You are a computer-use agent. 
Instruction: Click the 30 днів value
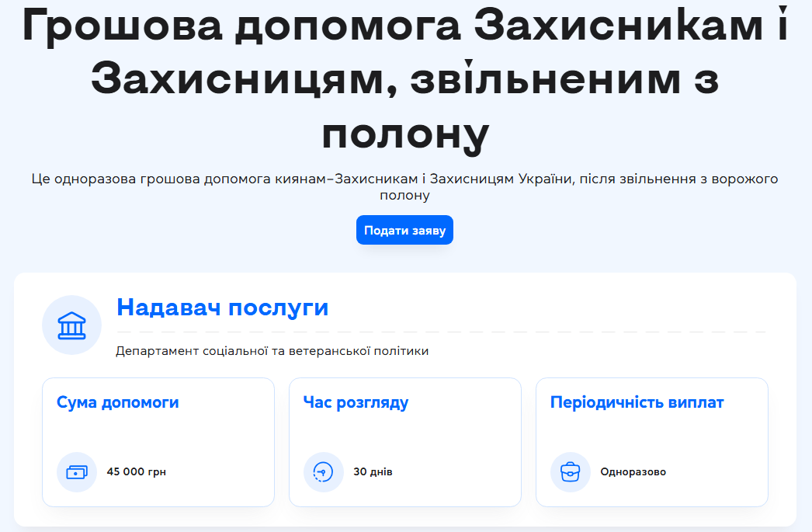(371, 471)
